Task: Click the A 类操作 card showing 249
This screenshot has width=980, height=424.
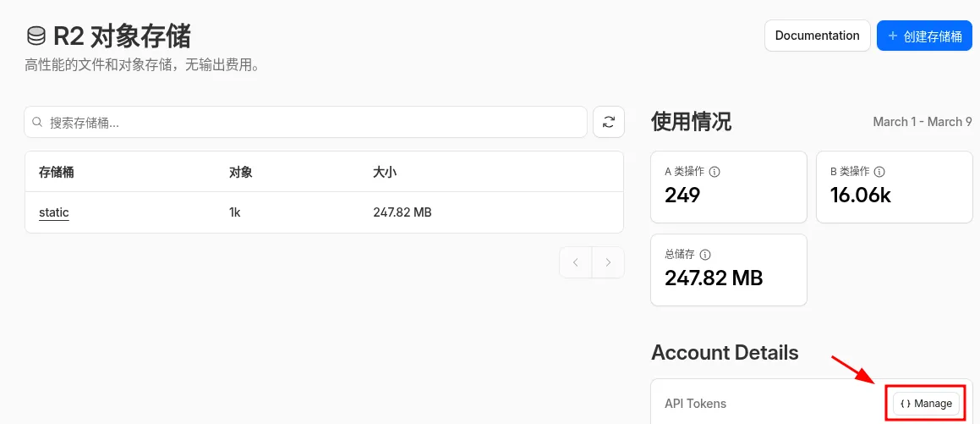Action: tap(728, 187)
